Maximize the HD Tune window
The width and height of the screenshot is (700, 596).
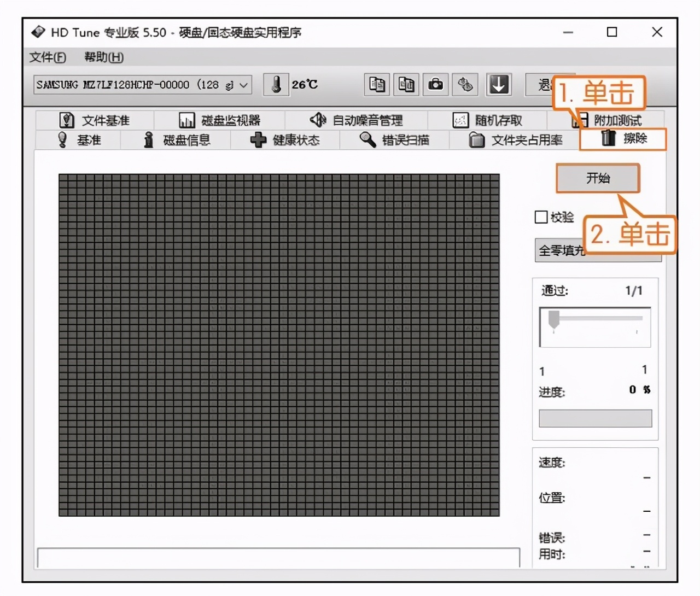click(612, 32)
